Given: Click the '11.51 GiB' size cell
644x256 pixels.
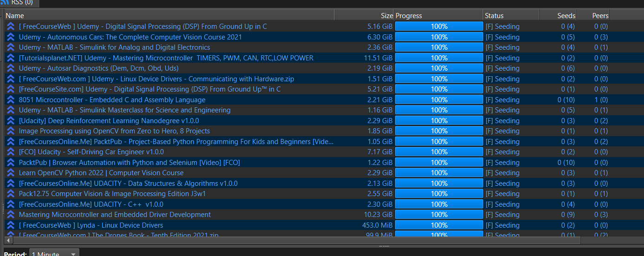Looking at the screenshot, I should coord(378,58).
